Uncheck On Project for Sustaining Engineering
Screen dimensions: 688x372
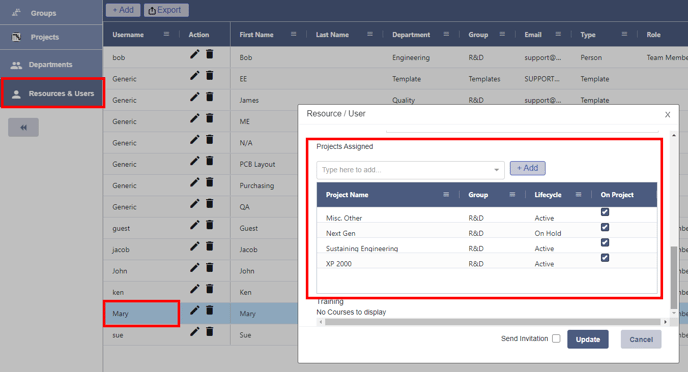click(x=605, y=243)
